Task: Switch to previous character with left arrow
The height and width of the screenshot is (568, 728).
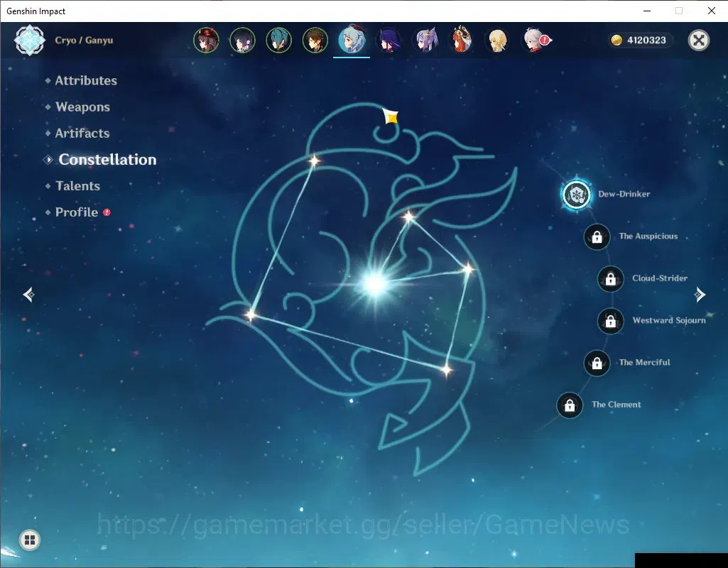Action: [x=29, y=295]
